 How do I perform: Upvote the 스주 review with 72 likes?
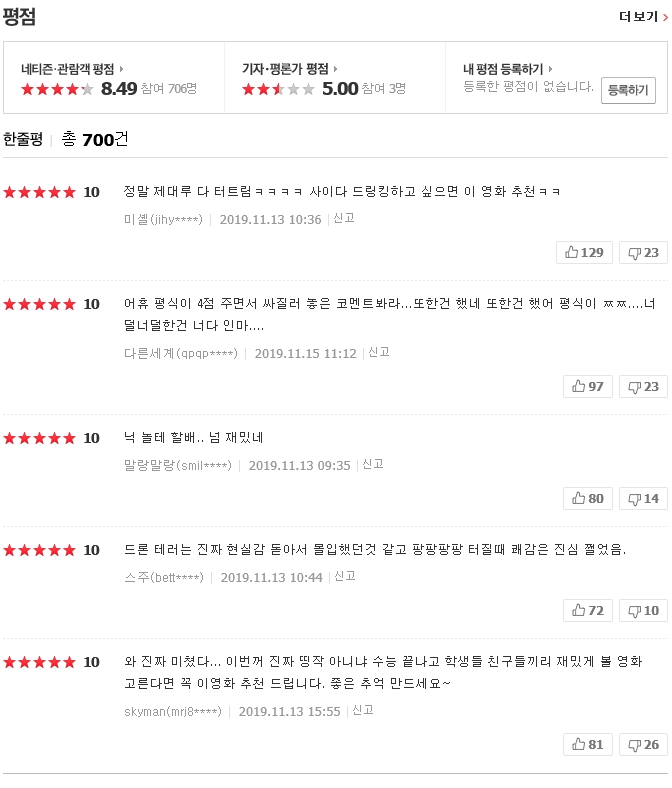[588, 610]
